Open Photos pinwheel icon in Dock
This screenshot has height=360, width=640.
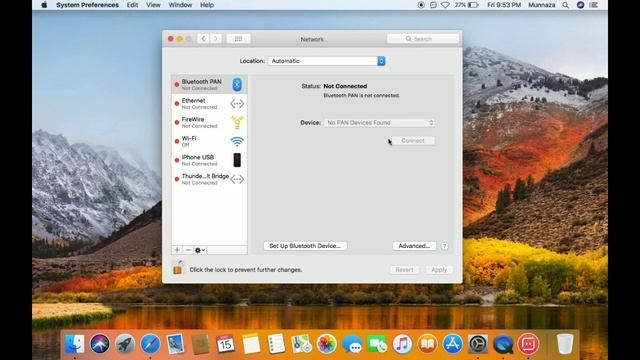click(327, 344)
